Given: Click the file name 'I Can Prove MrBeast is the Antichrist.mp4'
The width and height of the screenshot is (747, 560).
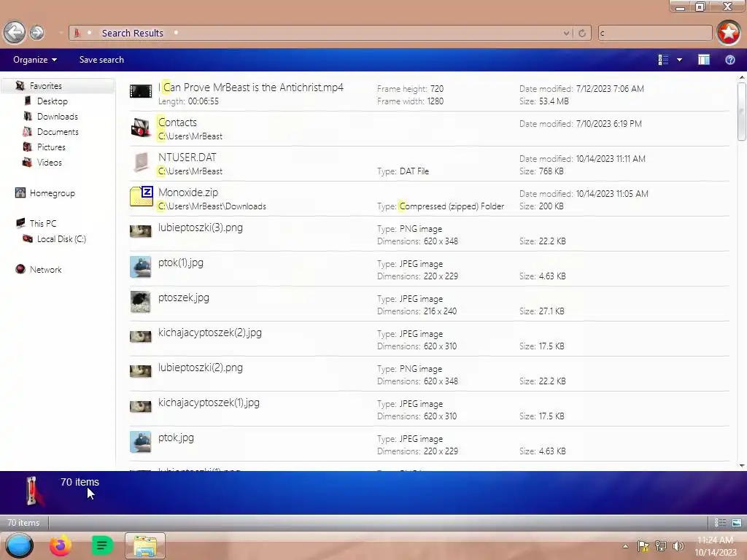Looking at the screenshot, I should 251,87.
